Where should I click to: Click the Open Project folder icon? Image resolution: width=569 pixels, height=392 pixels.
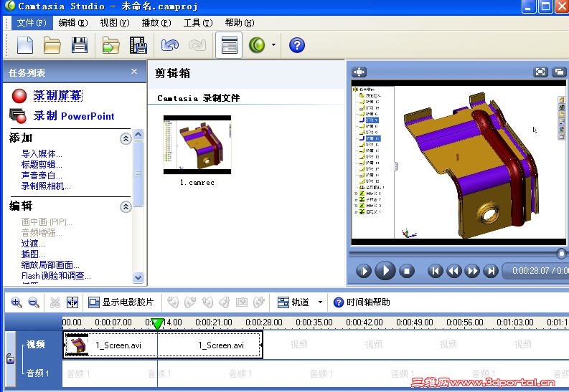(x=52, y=45)
